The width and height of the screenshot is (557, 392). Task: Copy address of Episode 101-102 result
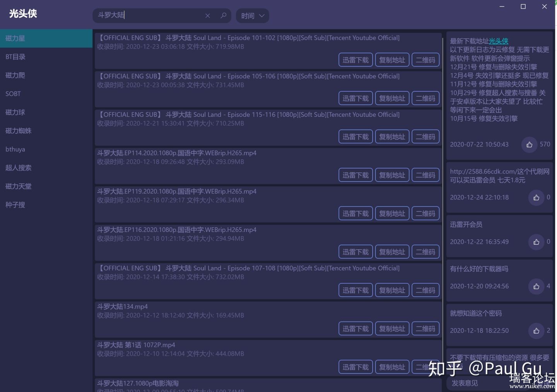point(392,60)
